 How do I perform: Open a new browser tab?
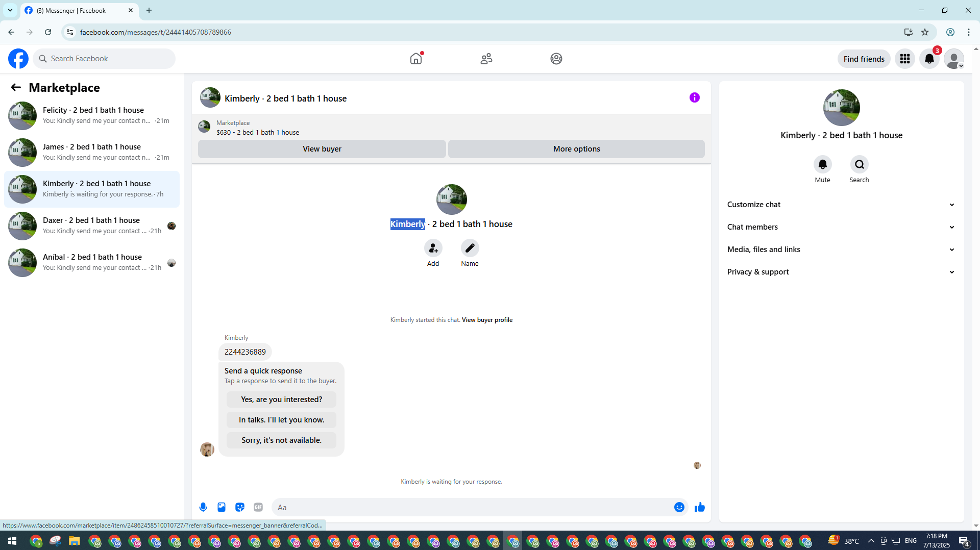click(149, 10)
